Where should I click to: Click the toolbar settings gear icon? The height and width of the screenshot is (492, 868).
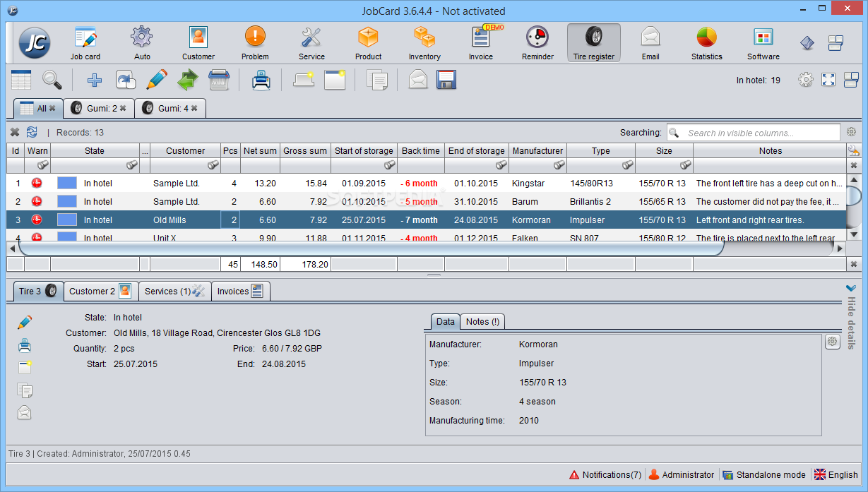coord(806,80)
